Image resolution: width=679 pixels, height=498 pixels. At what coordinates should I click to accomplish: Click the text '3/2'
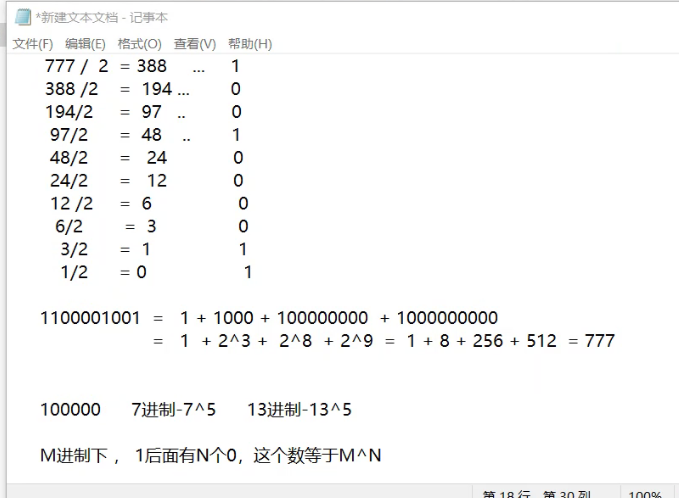(74, 250)
